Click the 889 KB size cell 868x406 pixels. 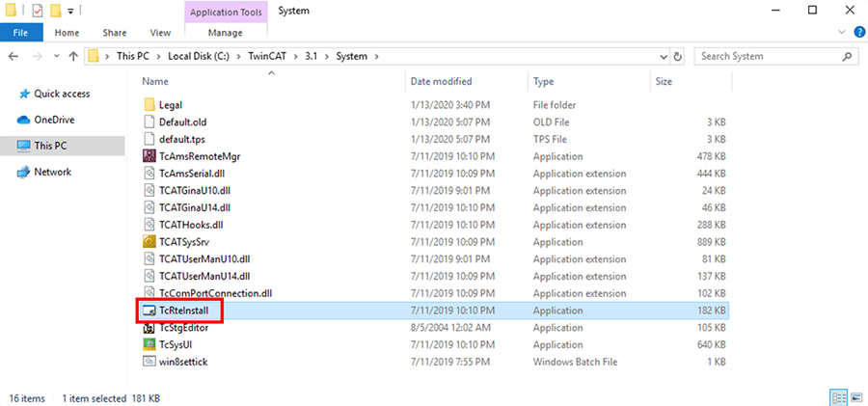coord(712,242)
